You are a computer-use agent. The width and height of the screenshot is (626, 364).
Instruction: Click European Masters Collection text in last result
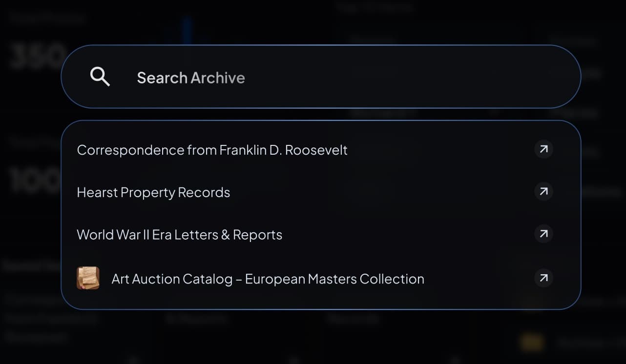[x=334, y=279]
